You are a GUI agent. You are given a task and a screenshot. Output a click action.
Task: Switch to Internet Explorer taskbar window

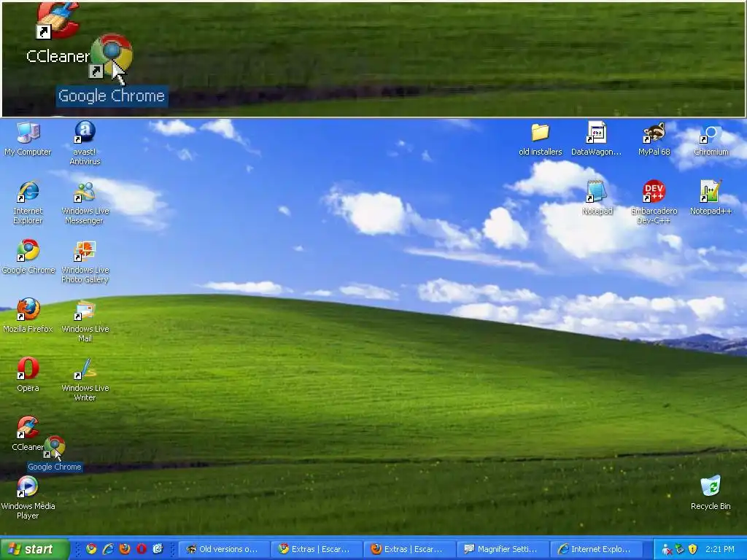point(596,549)
